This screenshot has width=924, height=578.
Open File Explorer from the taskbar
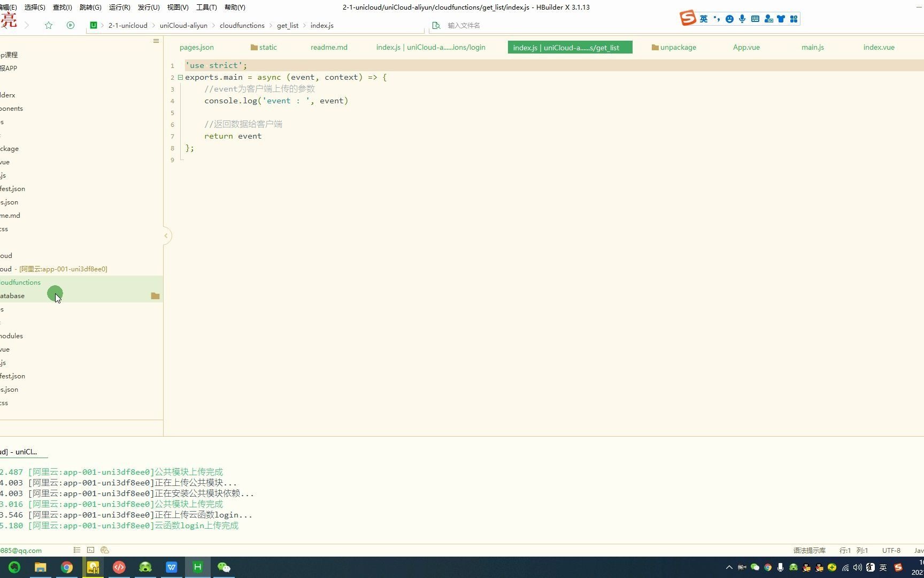(x=41, y=567)
